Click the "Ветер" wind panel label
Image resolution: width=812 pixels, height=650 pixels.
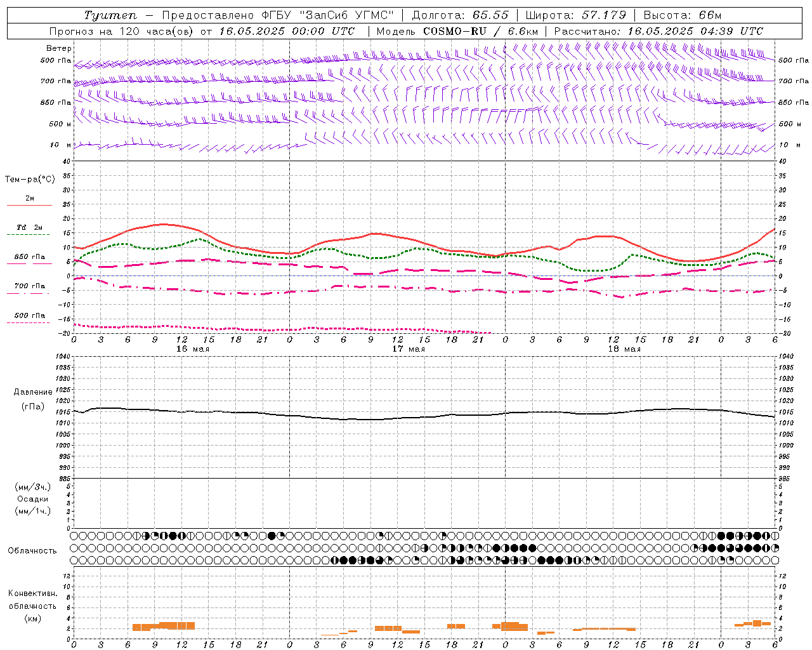tap(59, 48)
